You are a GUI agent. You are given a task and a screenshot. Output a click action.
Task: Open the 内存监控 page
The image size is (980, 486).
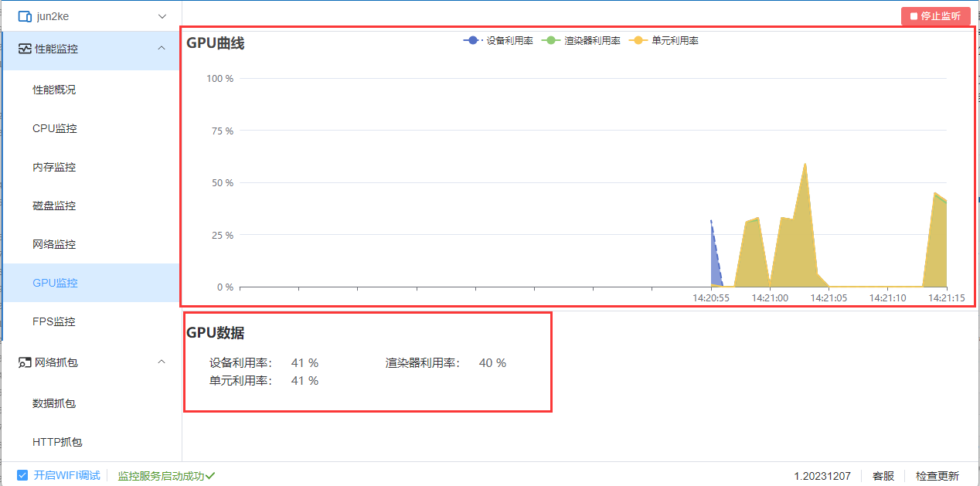(x=56, y=167)
